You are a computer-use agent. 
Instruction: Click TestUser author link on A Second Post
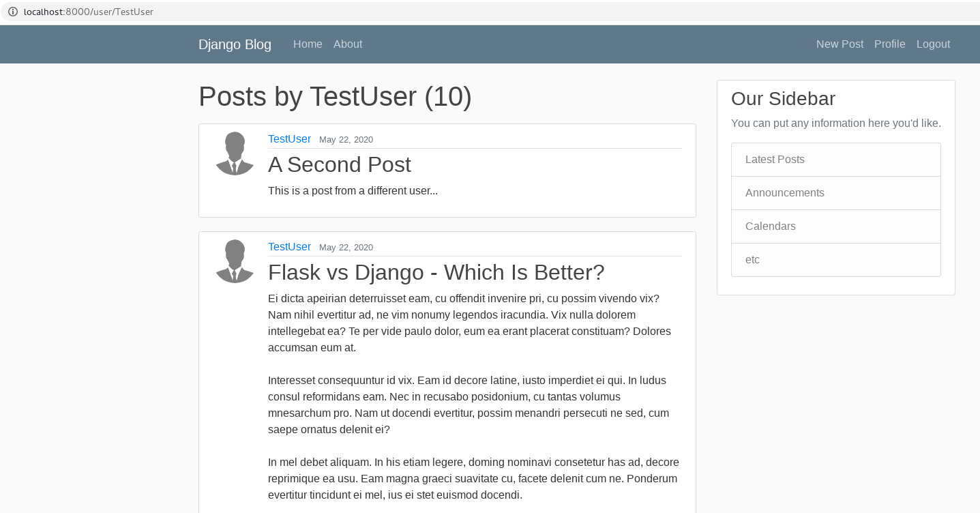[x=289, y=139]
